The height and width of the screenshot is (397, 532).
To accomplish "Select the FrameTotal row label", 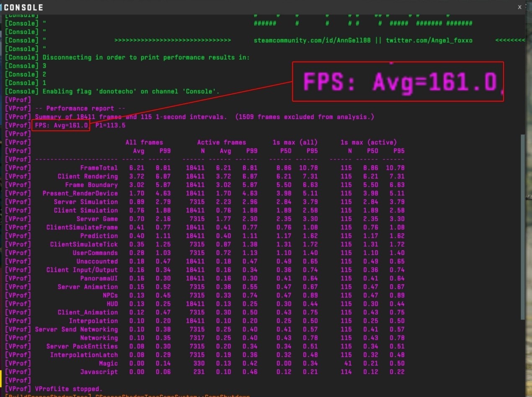I will [x=99, y=168].
